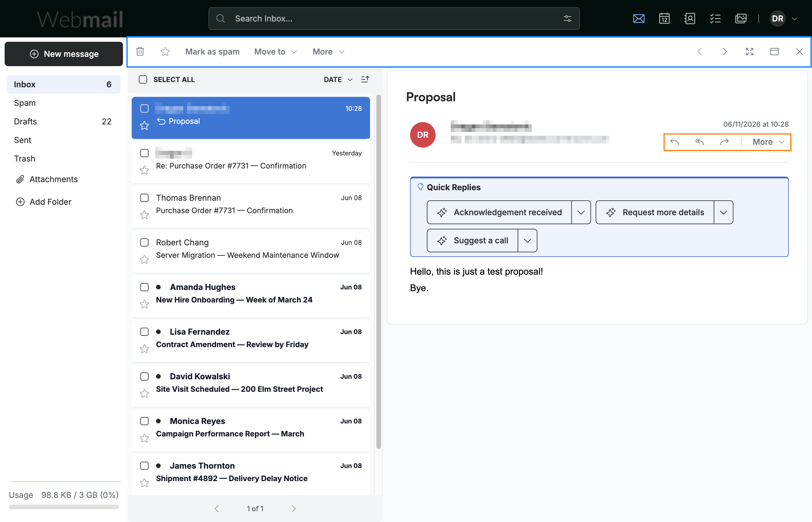Click the message list scrollbar
This screenshot has height=522, width=812.
click(x=378, y=271)
